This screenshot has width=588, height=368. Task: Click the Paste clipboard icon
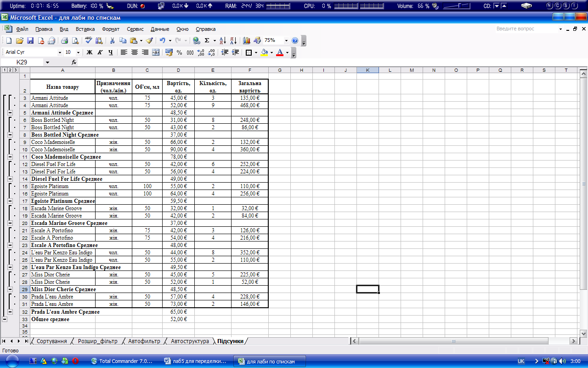point(134,40)
